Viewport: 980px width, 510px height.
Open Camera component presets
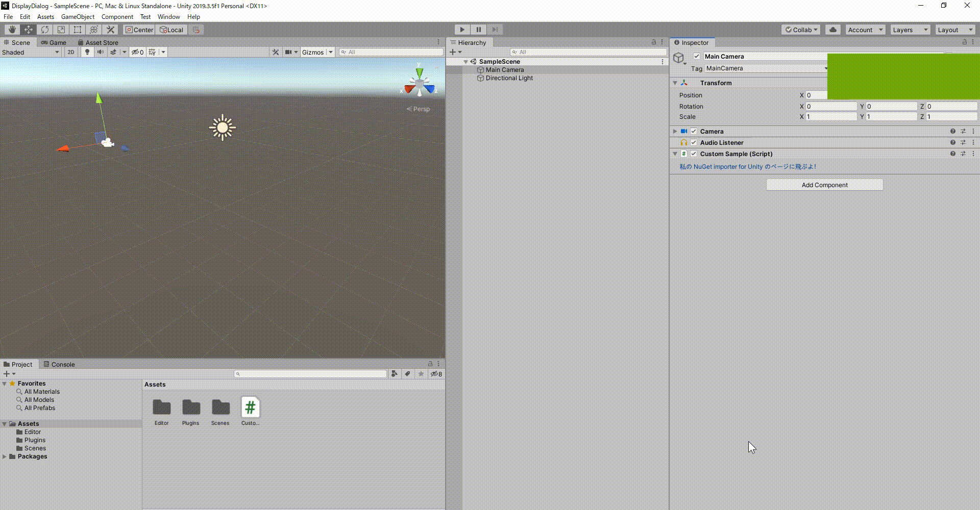[x=963, y=131]
